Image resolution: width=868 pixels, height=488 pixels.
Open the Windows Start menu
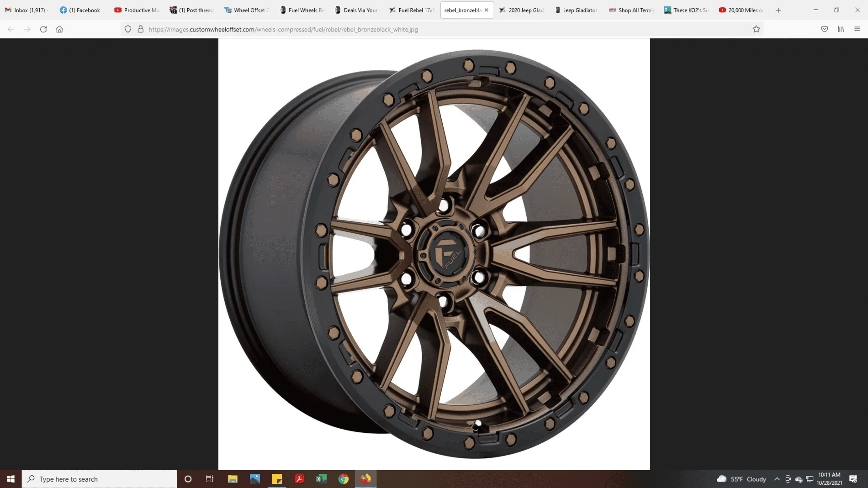pos(11,479)
